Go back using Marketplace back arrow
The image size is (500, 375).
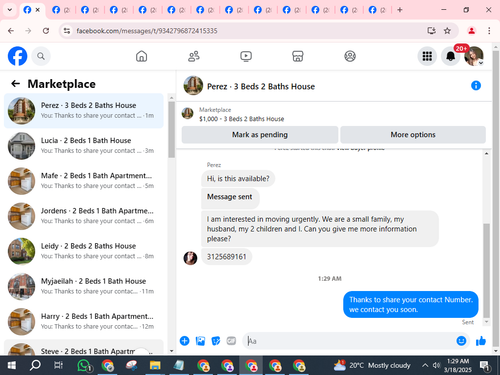(x=16, y=83)
